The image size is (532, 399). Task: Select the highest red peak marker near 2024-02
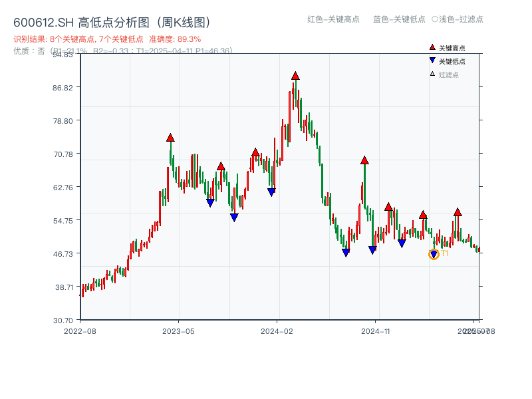tap(295, 76)
